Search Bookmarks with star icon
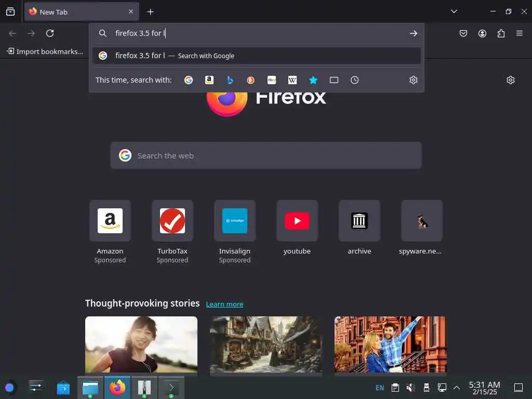Image resolution: width=532 pixels, height=399 pixels. tap(313, 80)
